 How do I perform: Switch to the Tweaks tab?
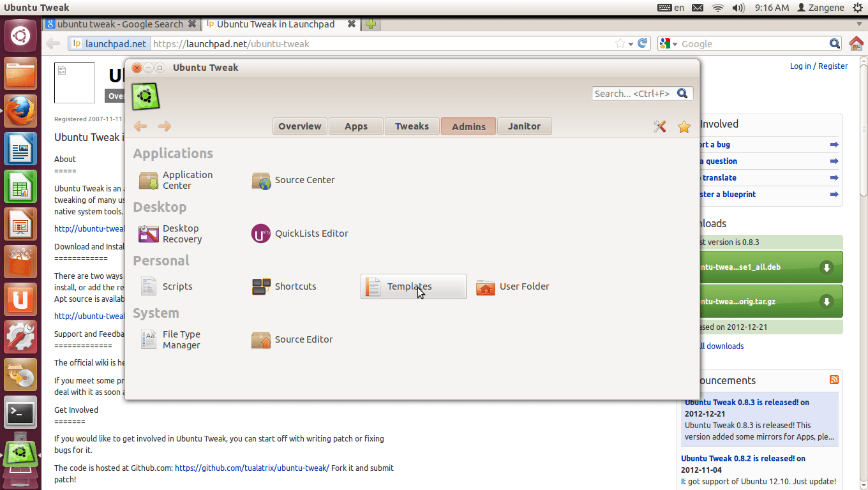[x=412, y=126]
